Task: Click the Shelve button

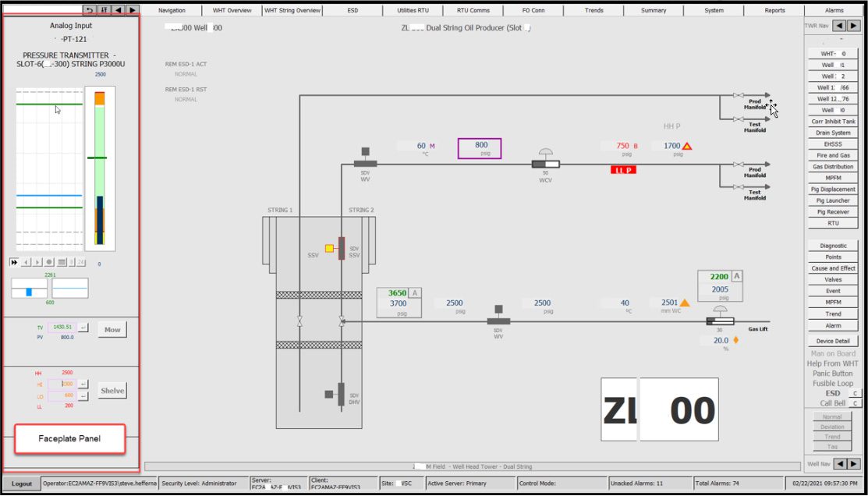Action: click(x=112, y=391)
